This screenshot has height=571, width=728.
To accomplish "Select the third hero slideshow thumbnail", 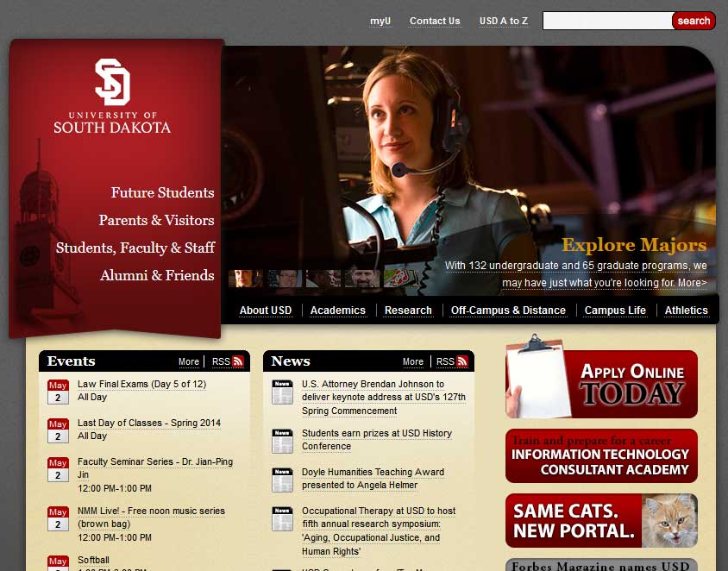I will tap(323, 279).
